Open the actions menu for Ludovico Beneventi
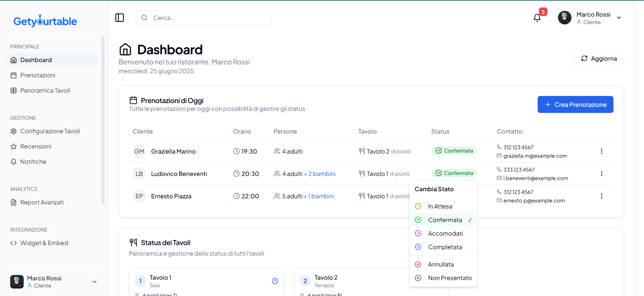Screen dimensions: 644x296 click(601, 174)
